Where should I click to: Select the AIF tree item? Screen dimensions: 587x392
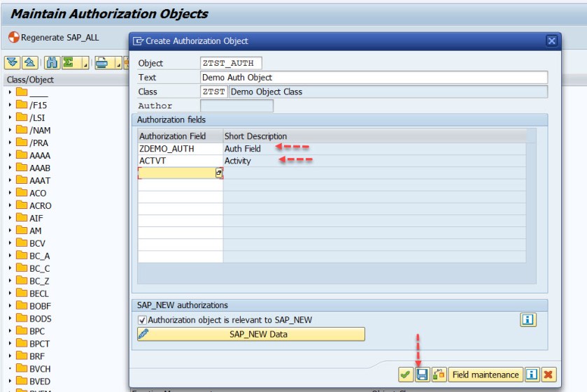pyautogui.click(x=36, y=218)
